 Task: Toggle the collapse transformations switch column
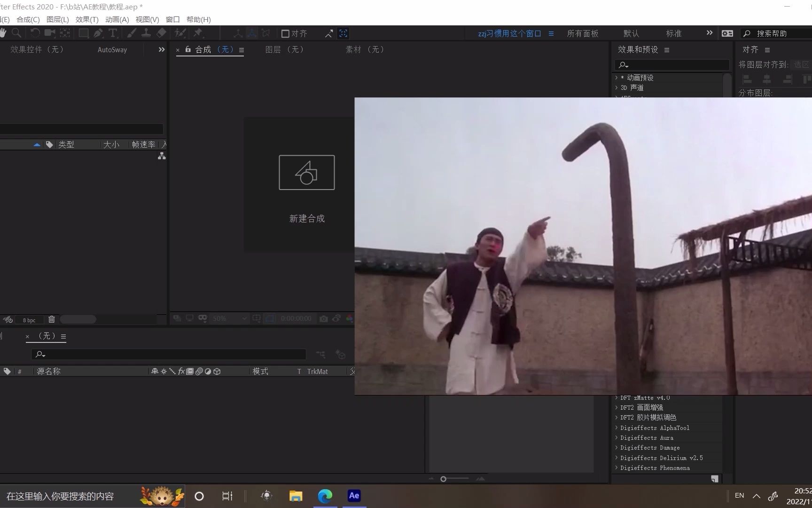(x=164, y=371)
